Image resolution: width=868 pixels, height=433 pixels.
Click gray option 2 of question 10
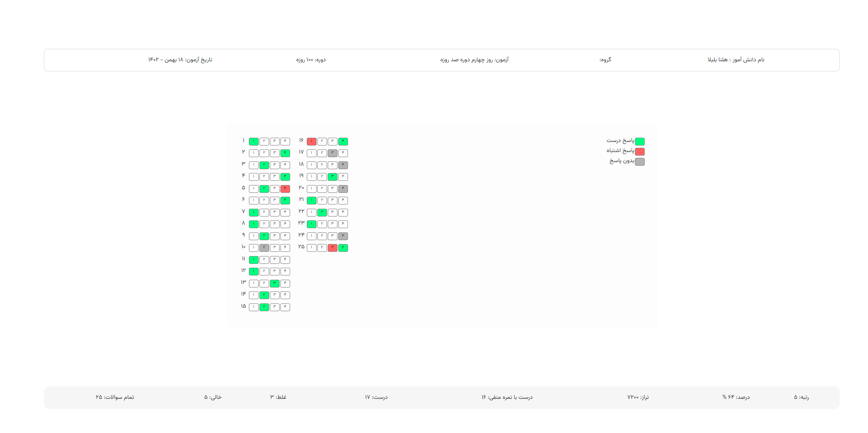click(x=264, y=248)
